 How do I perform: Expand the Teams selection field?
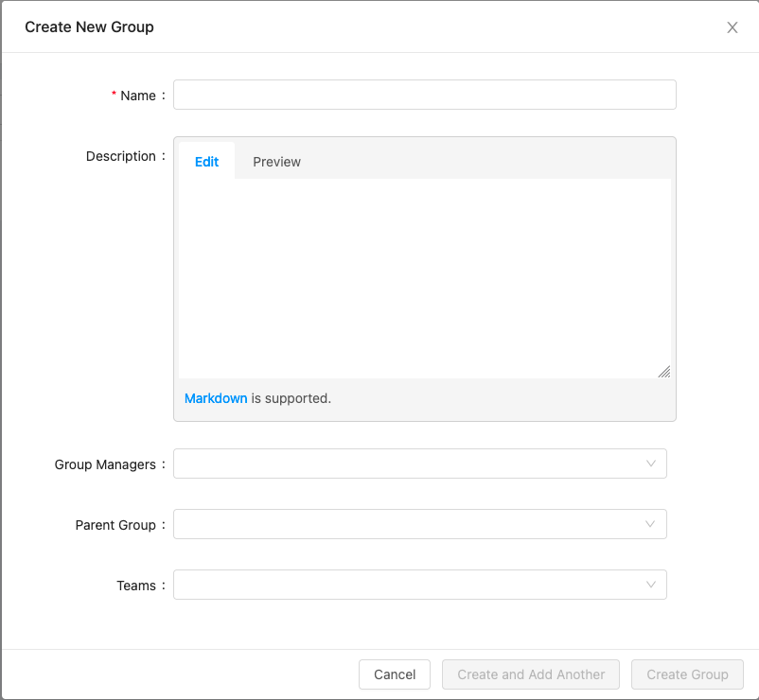(407, 585)
